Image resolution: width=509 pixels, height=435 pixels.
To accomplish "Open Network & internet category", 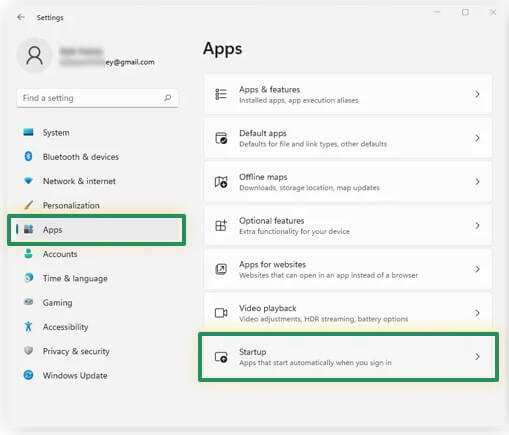I will tap(97, 181).
